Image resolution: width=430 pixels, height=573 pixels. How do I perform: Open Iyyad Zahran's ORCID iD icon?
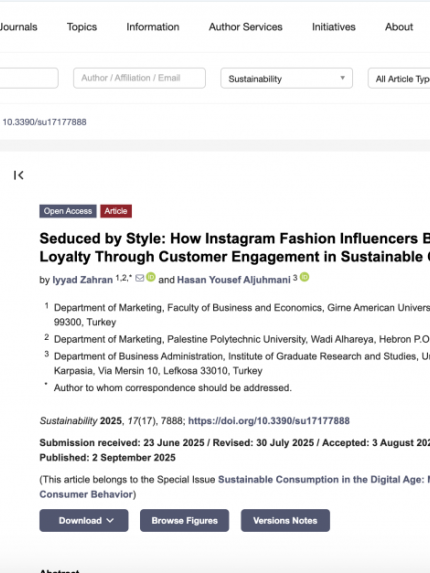151,277
